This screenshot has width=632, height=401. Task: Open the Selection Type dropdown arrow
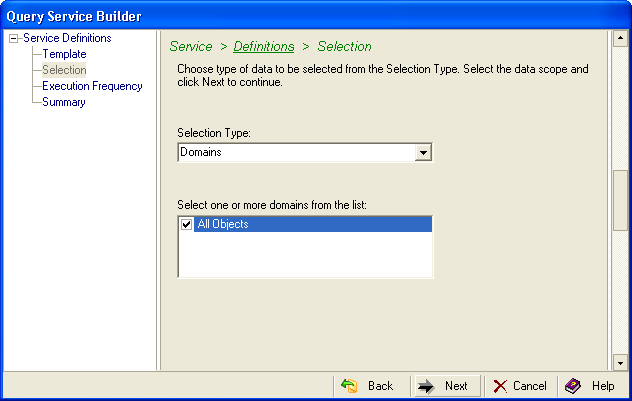coord(423,152)
